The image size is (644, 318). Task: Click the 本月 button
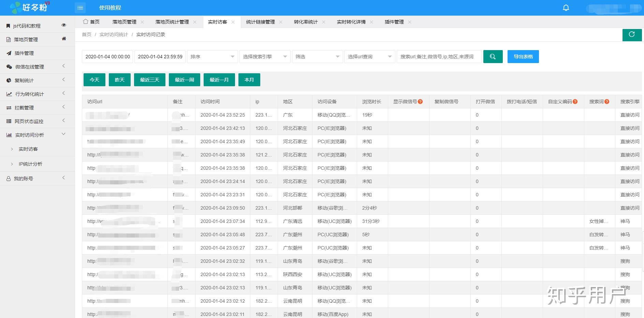click(249, 80)
